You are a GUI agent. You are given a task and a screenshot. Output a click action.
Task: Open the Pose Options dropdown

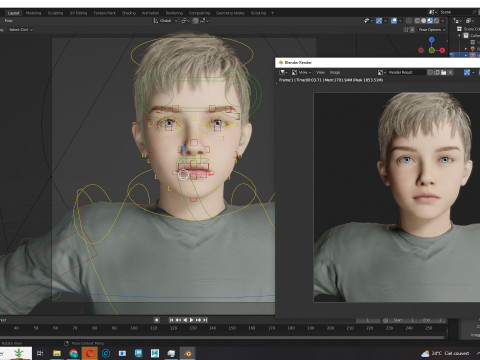pyautogui.click(x=432, y=30)
